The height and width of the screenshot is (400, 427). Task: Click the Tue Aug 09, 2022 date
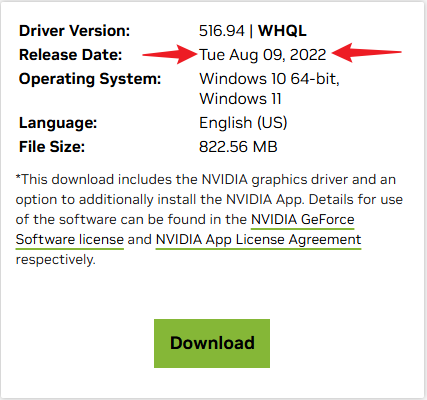(263, 55)
